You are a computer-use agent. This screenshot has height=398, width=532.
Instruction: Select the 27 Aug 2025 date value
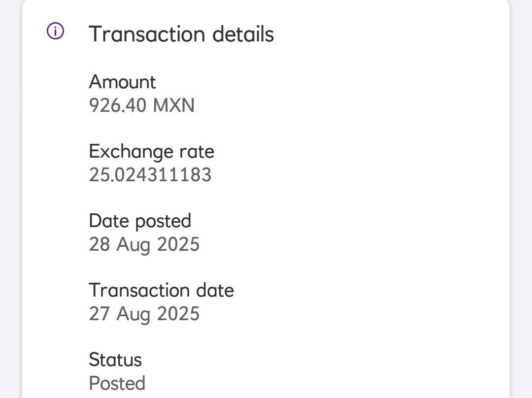point(144,314)
